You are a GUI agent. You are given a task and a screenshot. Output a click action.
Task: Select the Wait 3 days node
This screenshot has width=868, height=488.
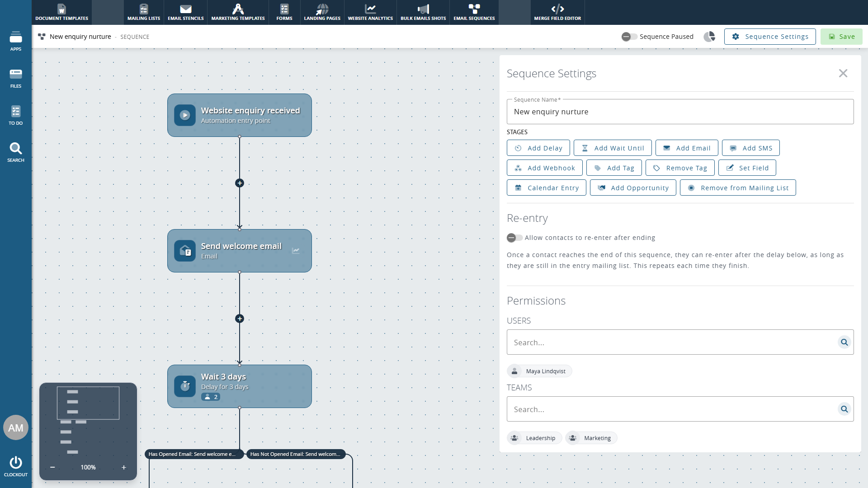tap(240, 386)
